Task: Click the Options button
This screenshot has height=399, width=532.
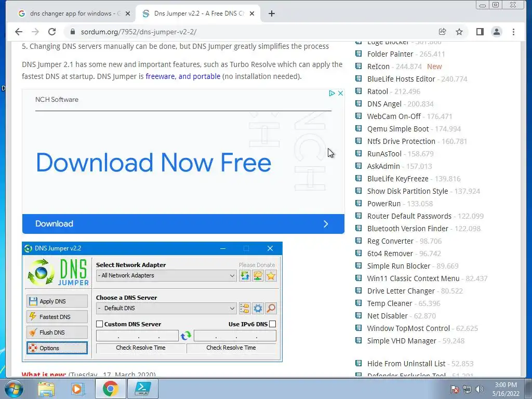Action: 57,348
